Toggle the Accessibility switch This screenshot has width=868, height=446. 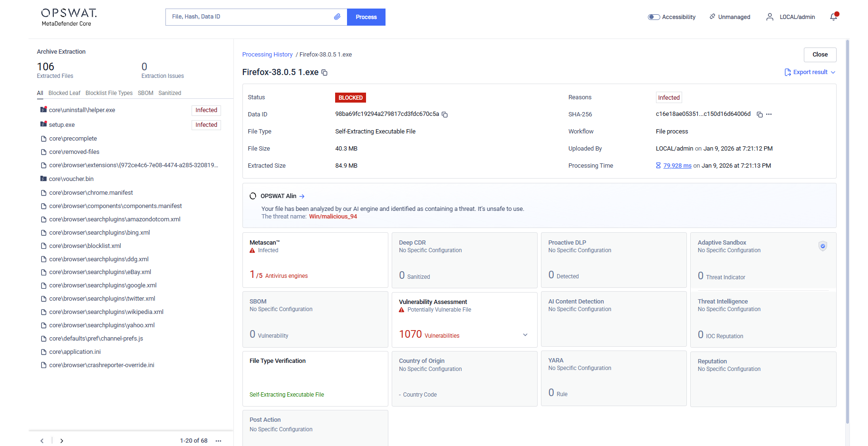(654, 17)
